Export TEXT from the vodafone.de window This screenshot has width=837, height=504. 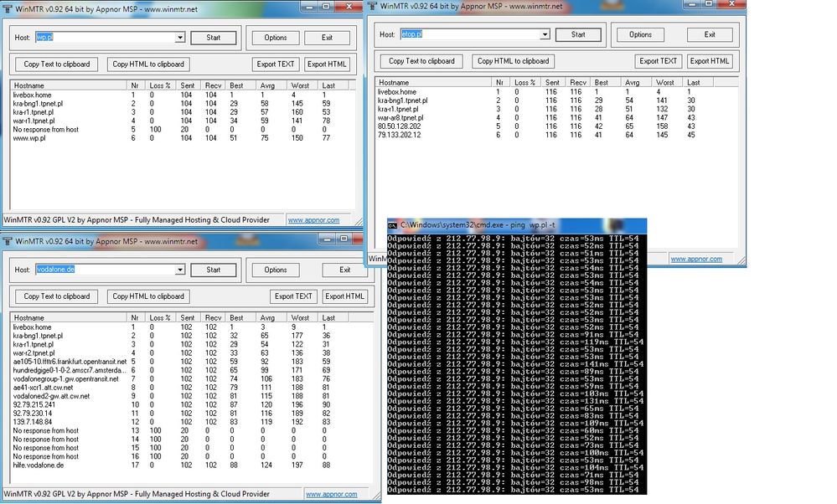292,296
